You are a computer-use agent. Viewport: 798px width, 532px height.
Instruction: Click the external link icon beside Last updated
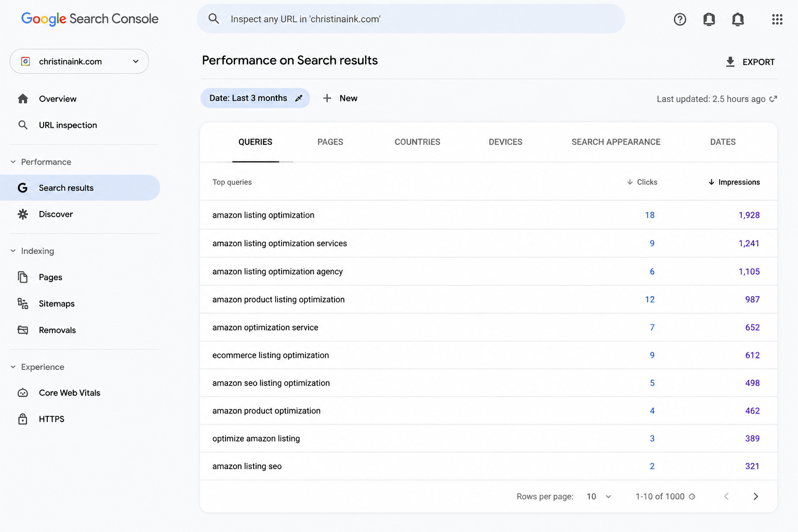773,99
